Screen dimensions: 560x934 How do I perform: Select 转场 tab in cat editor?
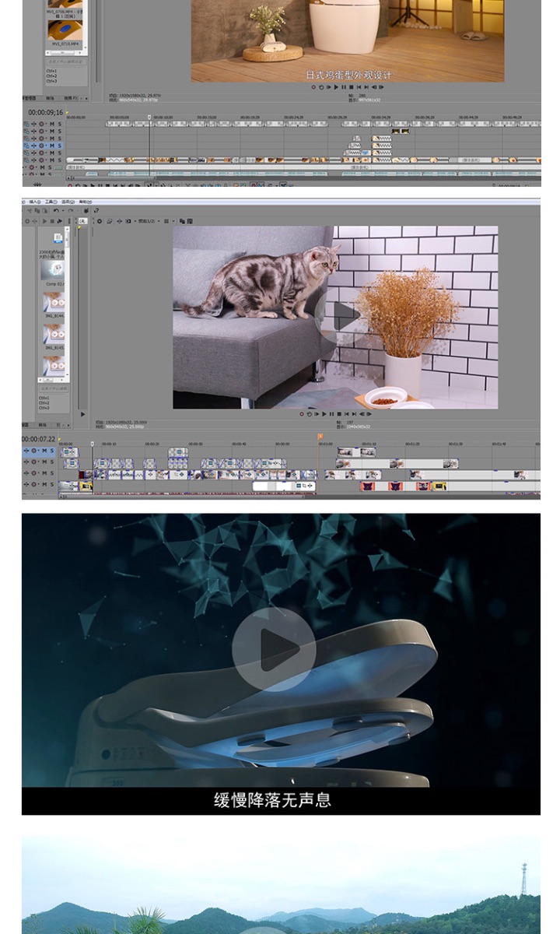pos(42,425)
